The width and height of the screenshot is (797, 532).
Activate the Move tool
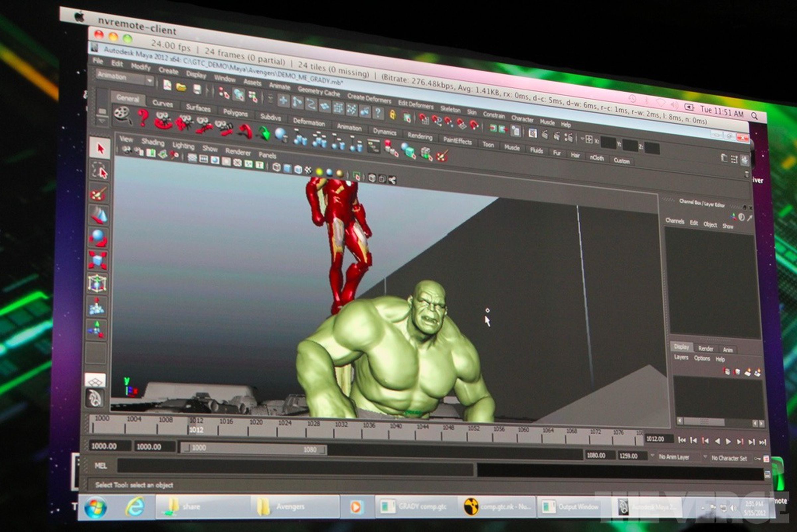99,216
